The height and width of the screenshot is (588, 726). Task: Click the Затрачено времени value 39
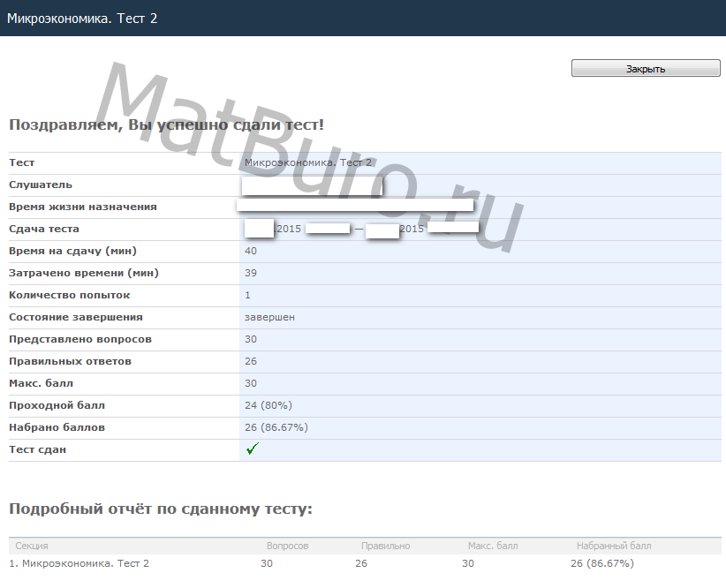pos(251,273)
